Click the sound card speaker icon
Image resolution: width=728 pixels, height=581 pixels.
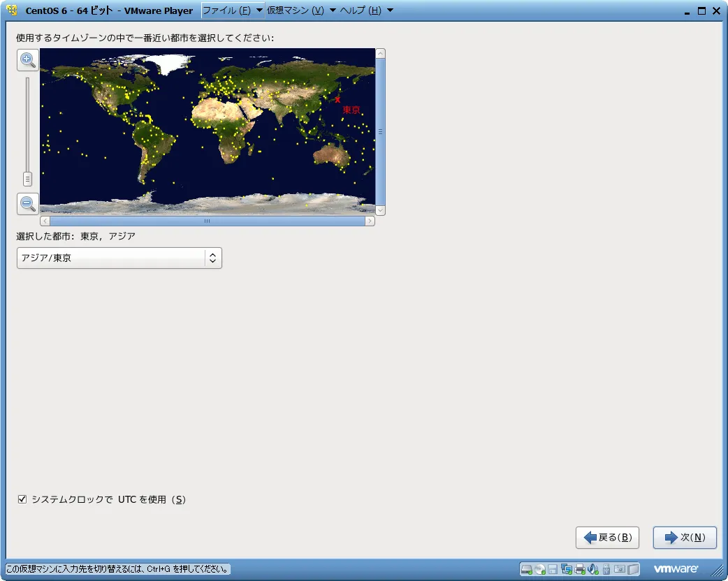pos(593,569)
